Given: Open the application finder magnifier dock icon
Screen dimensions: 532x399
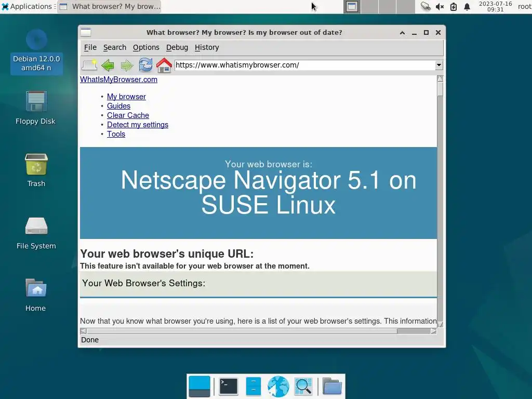Looking at the screenshot, I should [x=303, y=387].
